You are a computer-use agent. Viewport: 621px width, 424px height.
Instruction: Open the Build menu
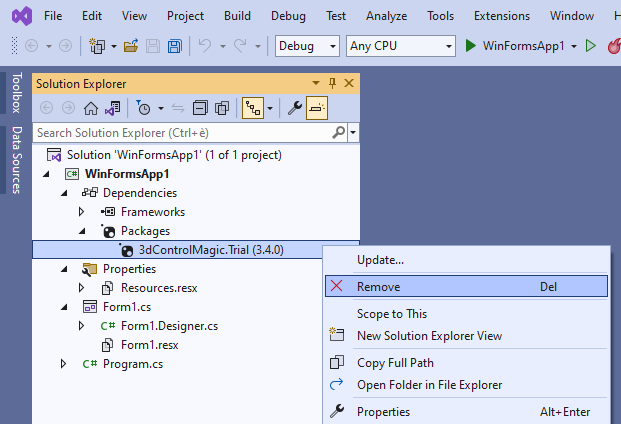[x=238, y=16]
